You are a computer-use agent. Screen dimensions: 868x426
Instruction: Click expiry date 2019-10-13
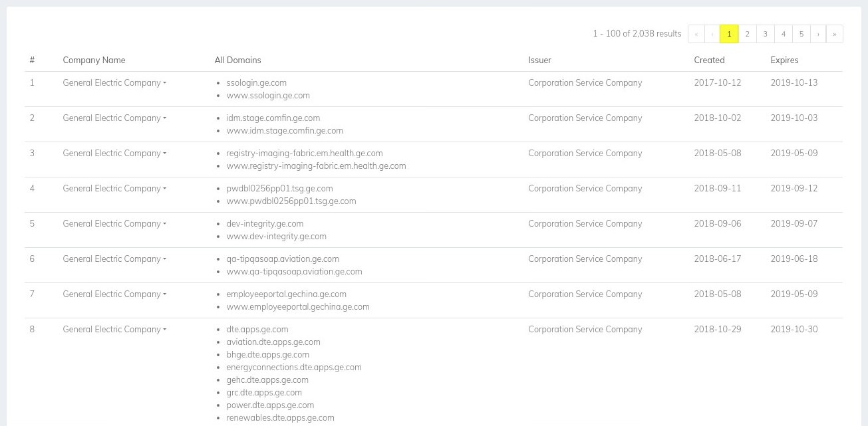click(794, 83)
